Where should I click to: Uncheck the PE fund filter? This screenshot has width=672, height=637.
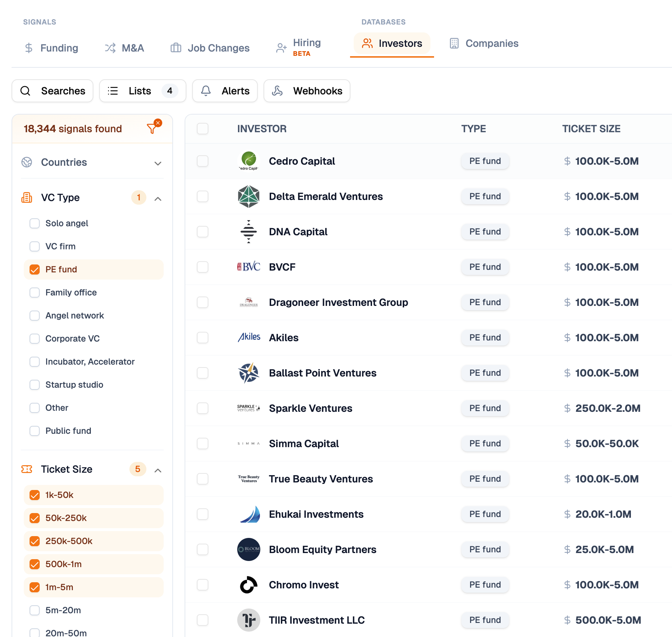[35, 269]
